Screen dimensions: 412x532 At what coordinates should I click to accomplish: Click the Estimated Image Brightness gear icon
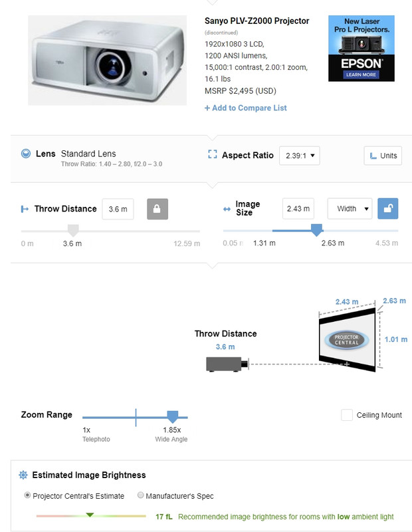click(x=23, y=475)
